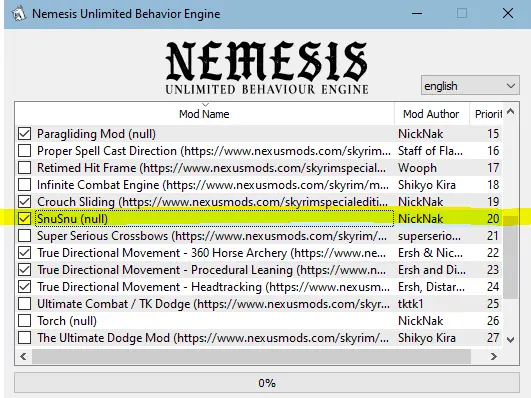Screen dimensions: 531x398
Task: Sort by the Mod Author column header
Action: (x=431, y=114)
